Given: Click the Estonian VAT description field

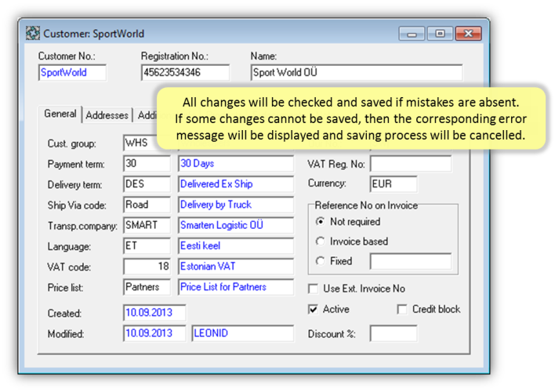Looking at the screenshot, I should tap(236, 267).
